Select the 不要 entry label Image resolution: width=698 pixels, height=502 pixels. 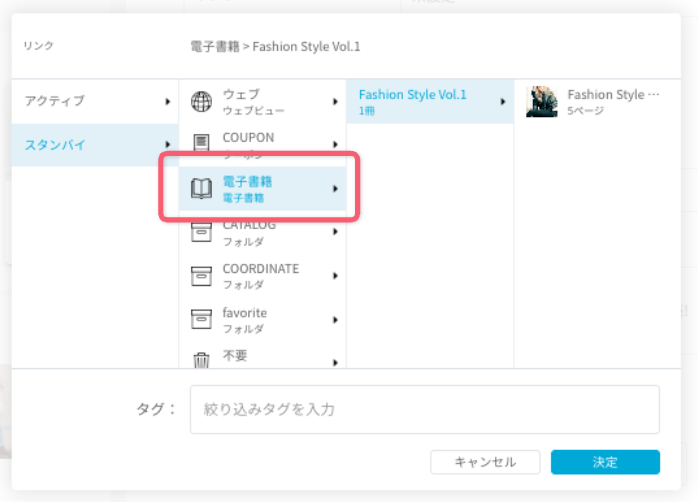235,356
